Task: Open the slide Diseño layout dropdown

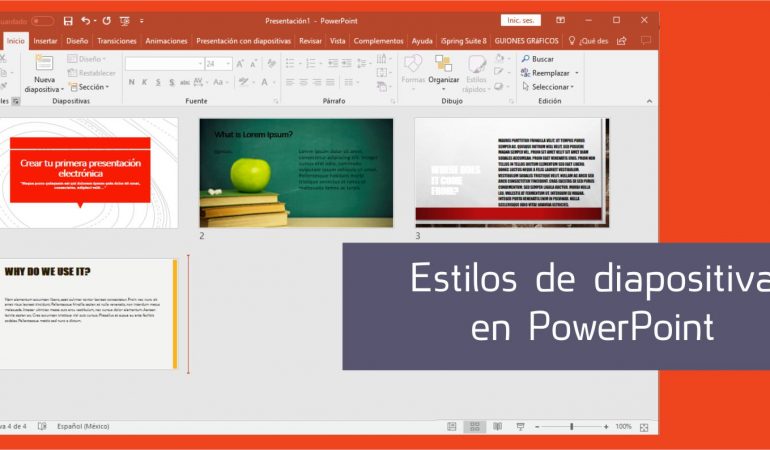Action: pos(87,59)
